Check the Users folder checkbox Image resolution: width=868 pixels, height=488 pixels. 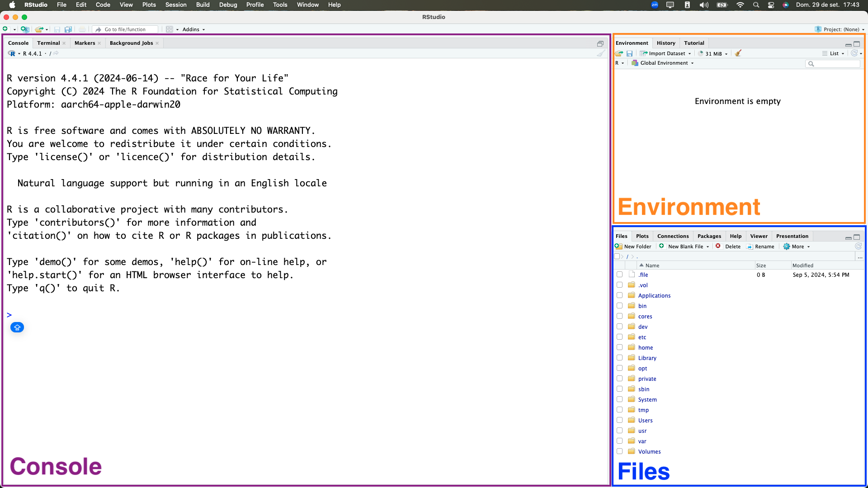(619, 420)
